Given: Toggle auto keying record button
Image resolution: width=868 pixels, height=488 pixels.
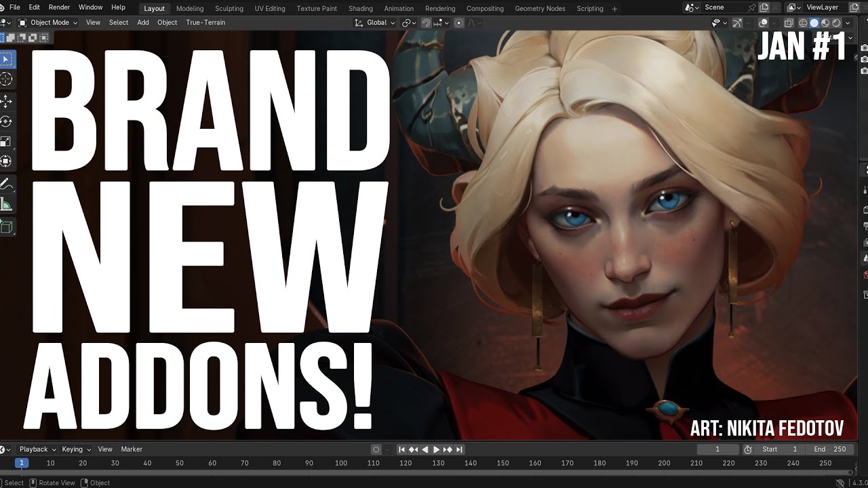Looking at the screenshot, I should tap(376, 449).
